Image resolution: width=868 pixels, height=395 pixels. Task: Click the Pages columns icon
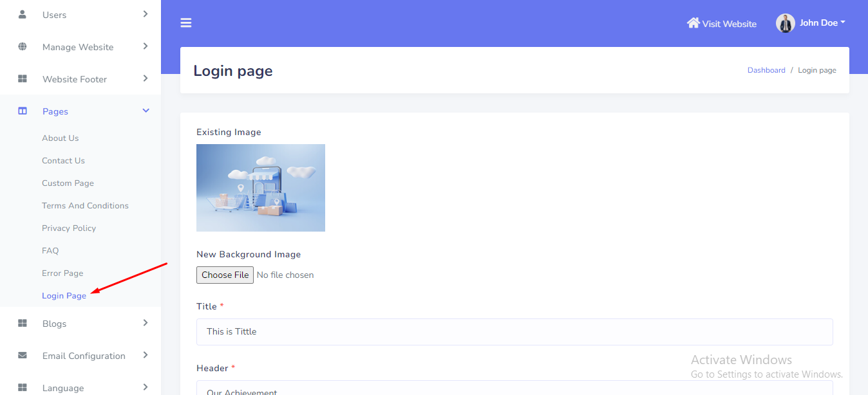[x=23, y=111]
